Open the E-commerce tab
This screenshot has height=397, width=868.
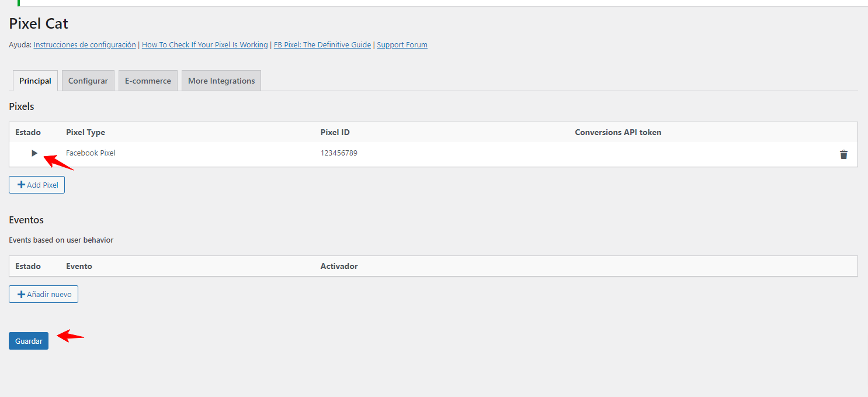(148, 81)
